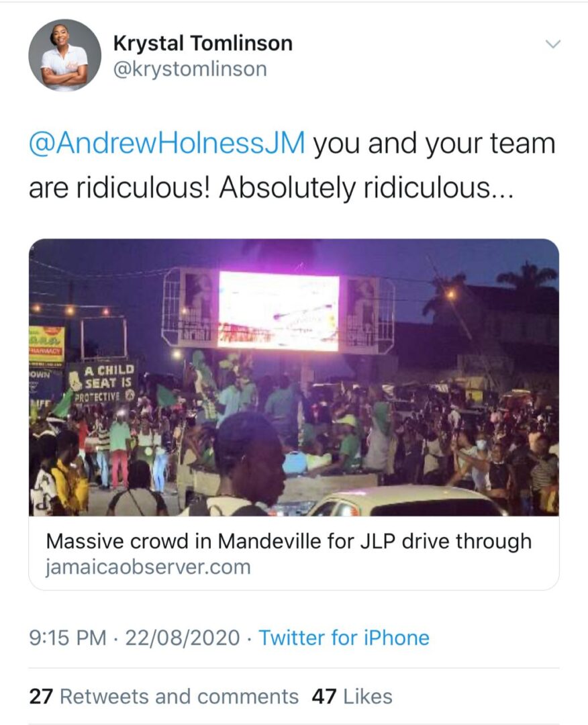Open the Twitter for iPhone source link

(x=344, y=638)
